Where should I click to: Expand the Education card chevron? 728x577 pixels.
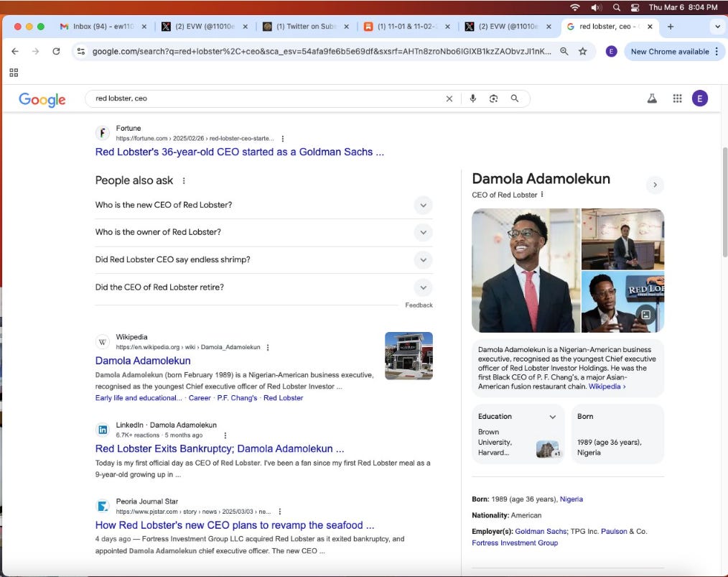point(553,417)
